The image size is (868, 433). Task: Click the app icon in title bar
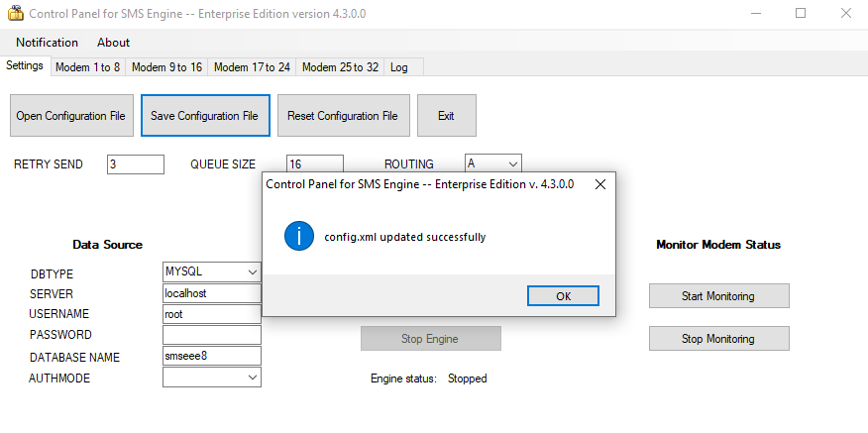(x=15, y=14)
